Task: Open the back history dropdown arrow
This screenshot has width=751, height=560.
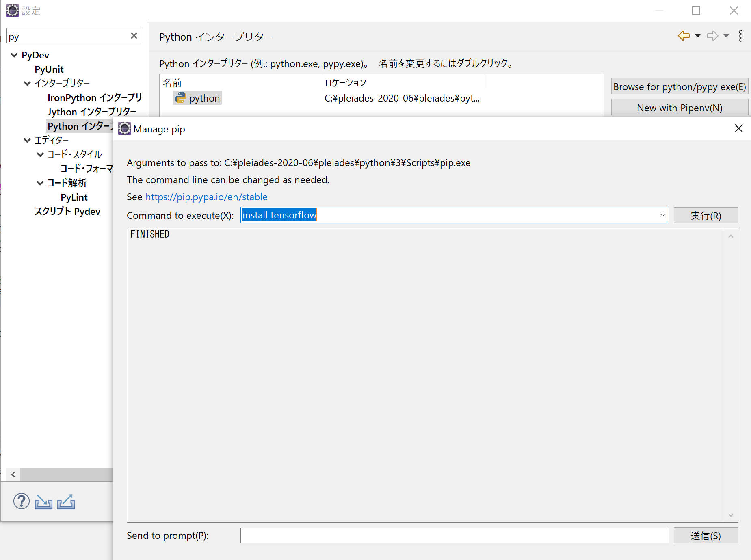Action: [x=698, y=36]
